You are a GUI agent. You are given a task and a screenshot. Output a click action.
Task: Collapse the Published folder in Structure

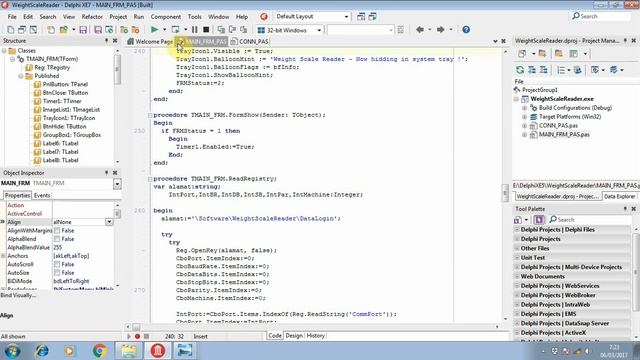(20, 76)
